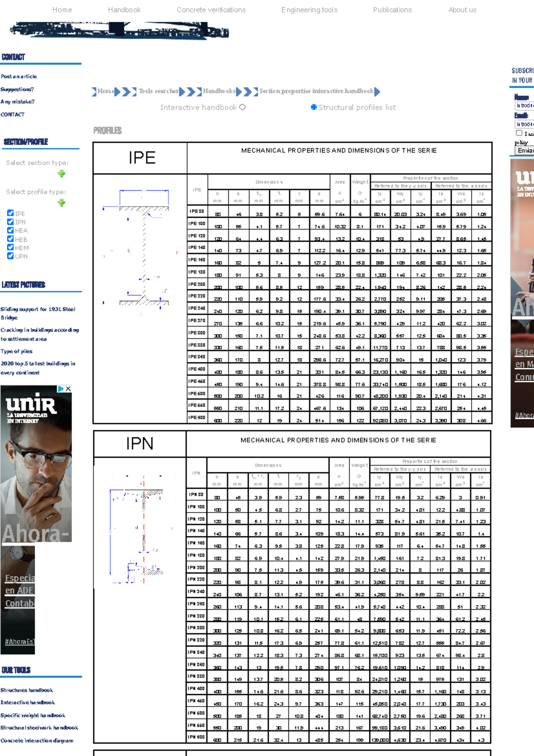Click the left UNIR advertisement image
Screen dimensions: 534x756
click(36, 519)
